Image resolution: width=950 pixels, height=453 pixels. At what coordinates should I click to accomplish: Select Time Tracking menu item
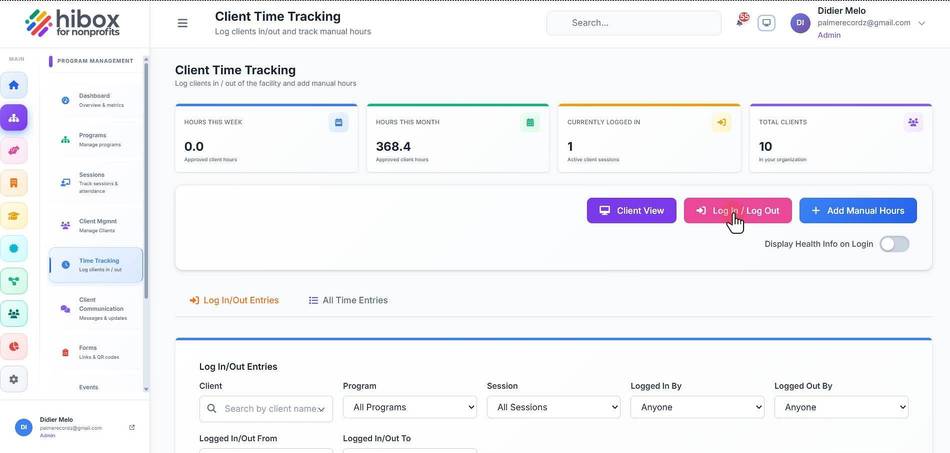pyautogui.click(x=96, y=265)
